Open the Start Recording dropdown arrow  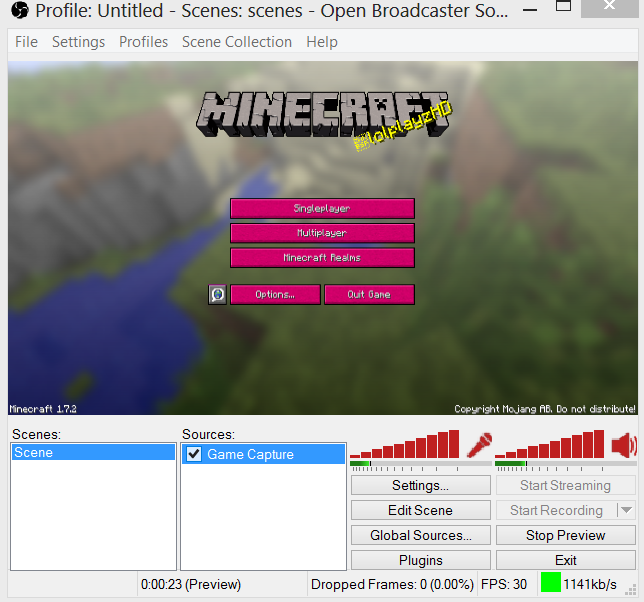click(x=626, y=510)
